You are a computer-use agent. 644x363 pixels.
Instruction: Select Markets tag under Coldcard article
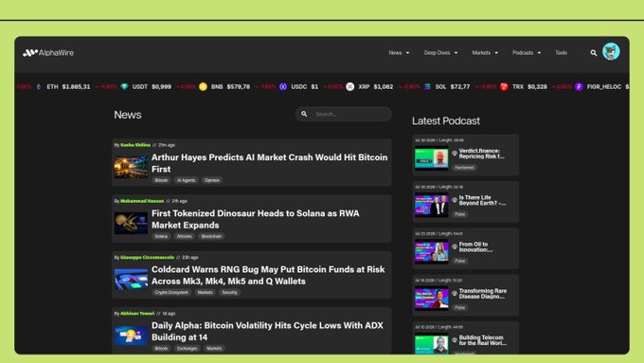pos(205,292)
